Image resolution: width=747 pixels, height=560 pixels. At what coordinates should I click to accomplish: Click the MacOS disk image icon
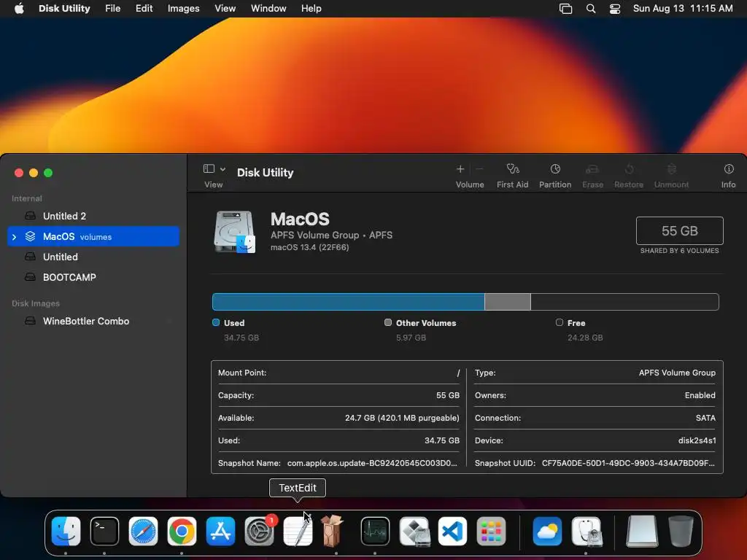coord(234,232)
